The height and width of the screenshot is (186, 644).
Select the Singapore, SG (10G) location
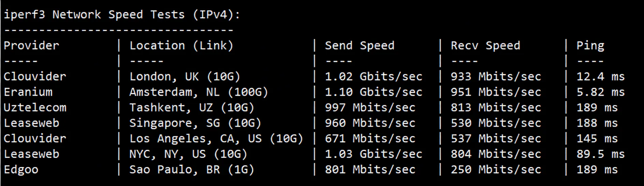click(x=195, y=123)
